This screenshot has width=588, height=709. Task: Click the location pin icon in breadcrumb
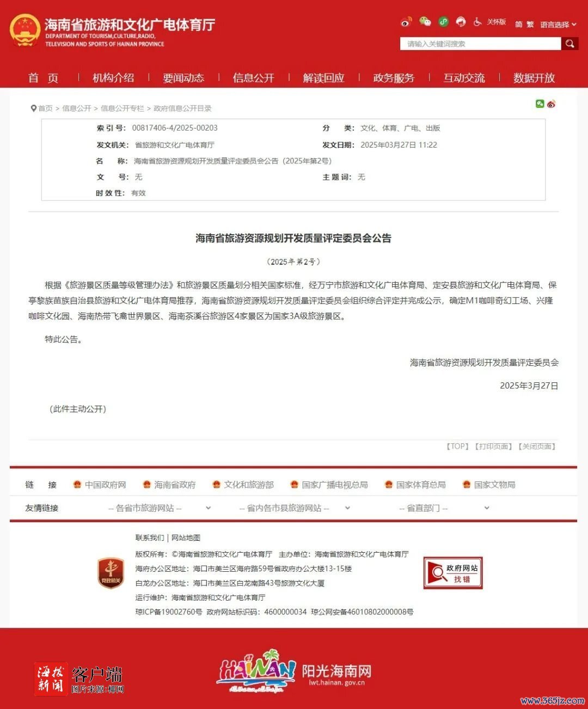pos(33,108)
